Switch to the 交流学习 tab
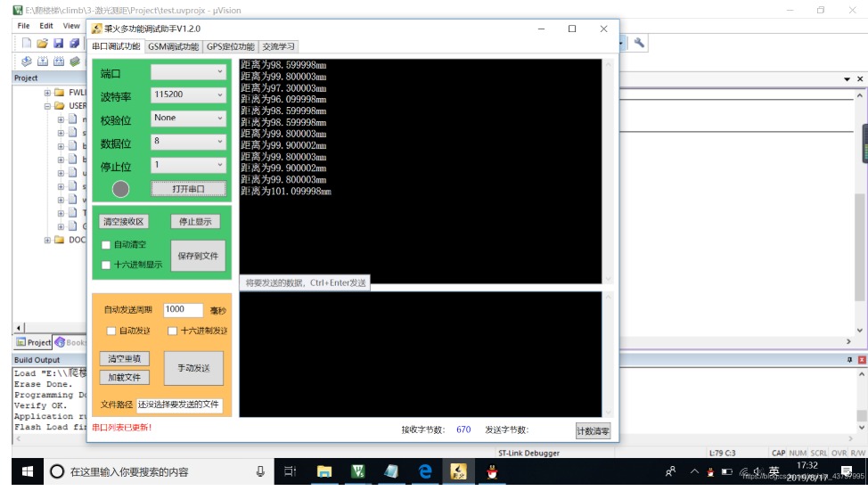868x491 pixels. (x=278, y=47)
